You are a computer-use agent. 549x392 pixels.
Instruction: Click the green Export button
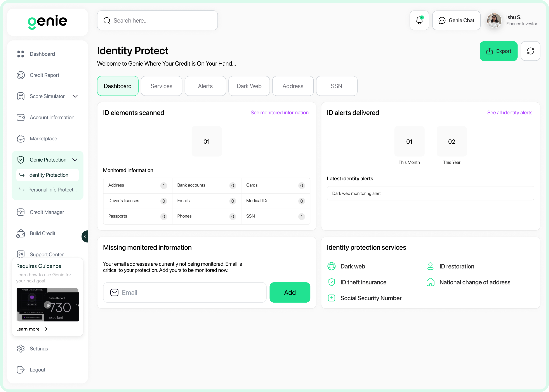[498, 51]
